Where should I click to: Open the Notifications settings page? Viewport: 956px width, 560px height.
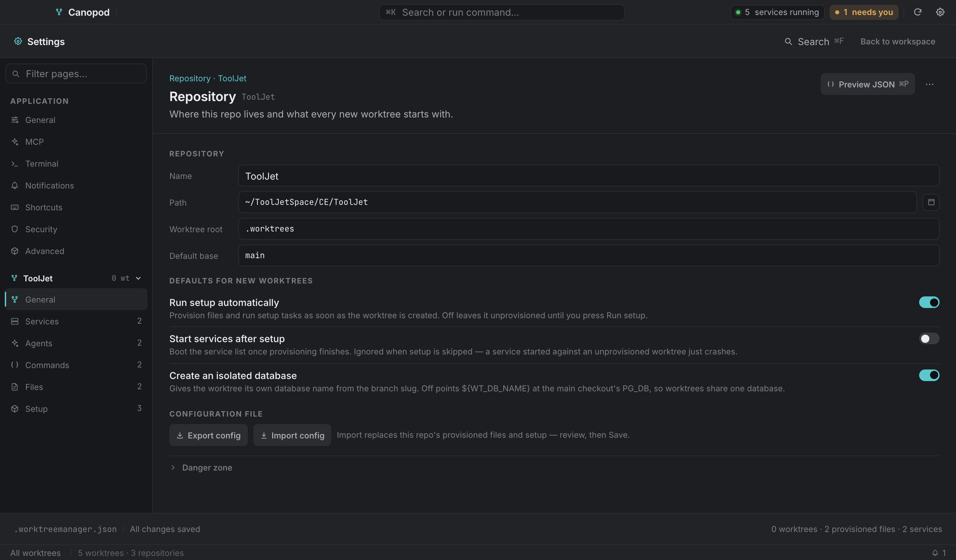pyautogui.click(x=76, y=185)
